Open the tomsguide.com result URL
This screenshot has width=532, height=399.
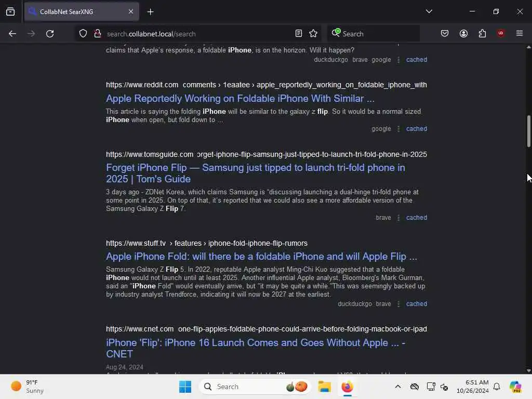coord(267,154)
